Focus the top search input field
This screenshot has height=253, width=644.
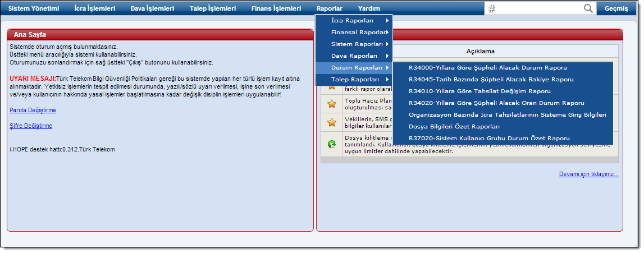click(539, 8)
